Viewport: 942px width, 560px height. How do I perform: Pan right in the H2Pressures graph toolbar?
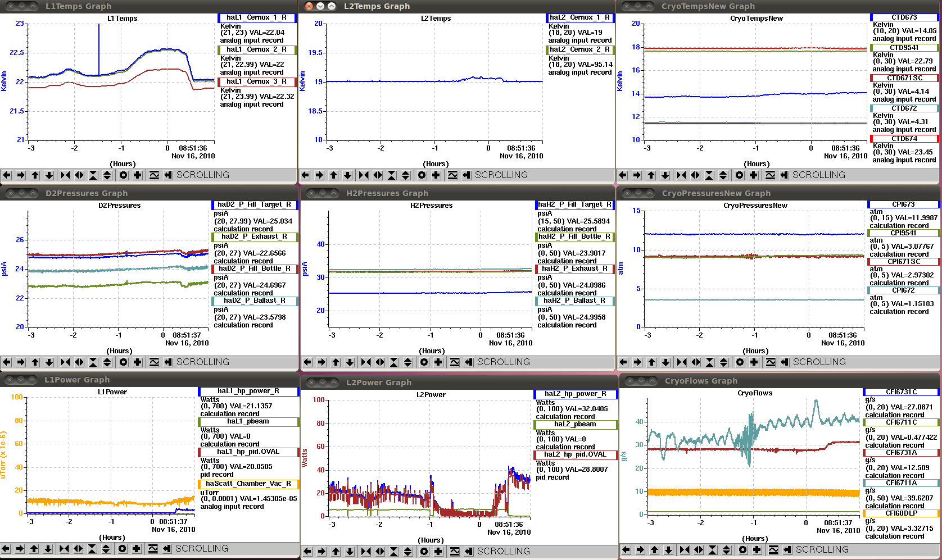pyautogui.click(x=321, y=362)
